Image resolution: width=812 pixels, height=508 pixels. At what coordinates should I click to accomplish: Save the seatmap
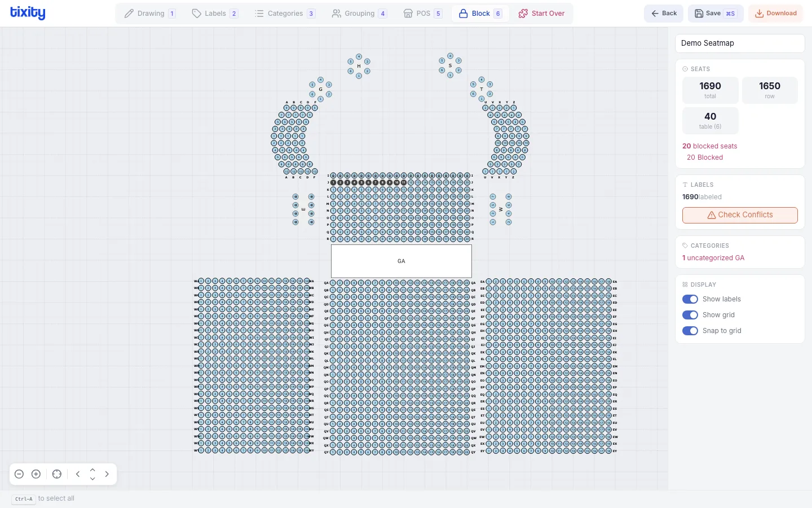[x=715, y=14]
